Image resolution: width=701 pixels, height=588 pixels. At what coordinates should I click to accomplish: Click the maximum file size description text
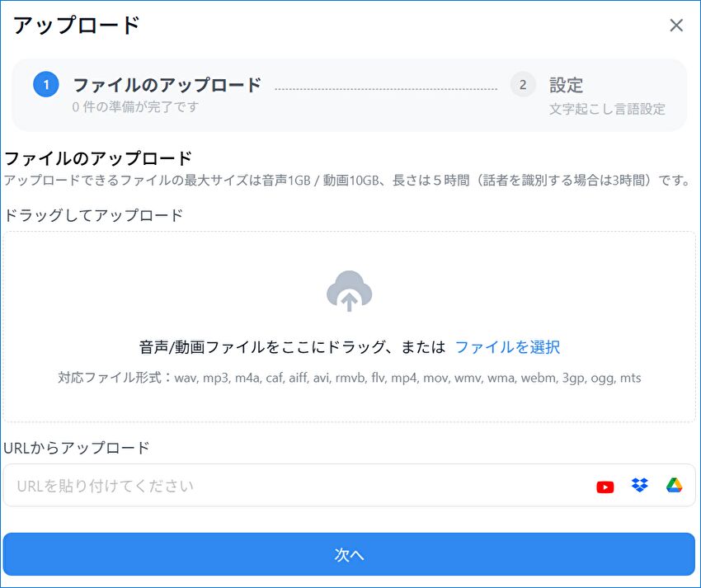346,181
